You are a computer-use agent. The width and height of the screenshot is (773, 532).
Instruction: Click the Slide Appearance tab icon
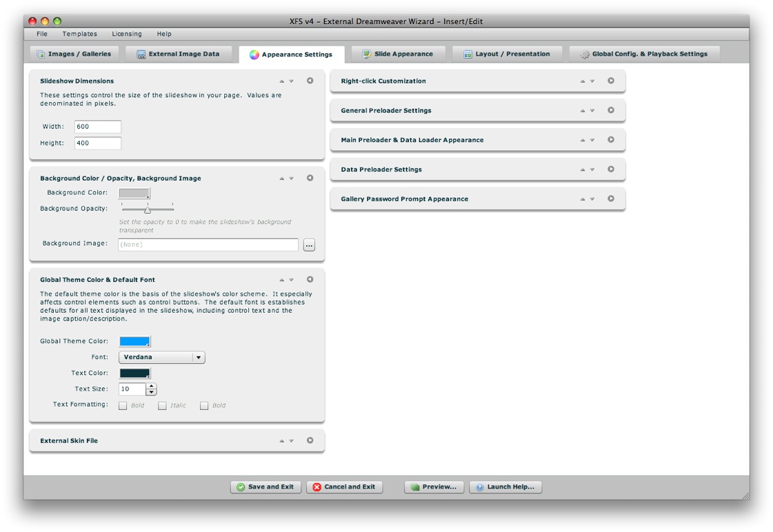366,54
